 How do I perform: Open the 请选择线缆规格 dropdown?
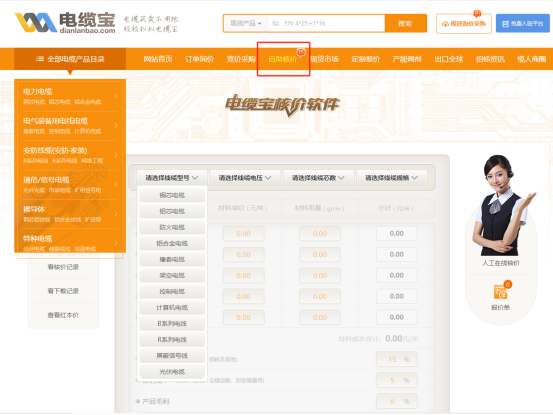click(x=391, y=178)
